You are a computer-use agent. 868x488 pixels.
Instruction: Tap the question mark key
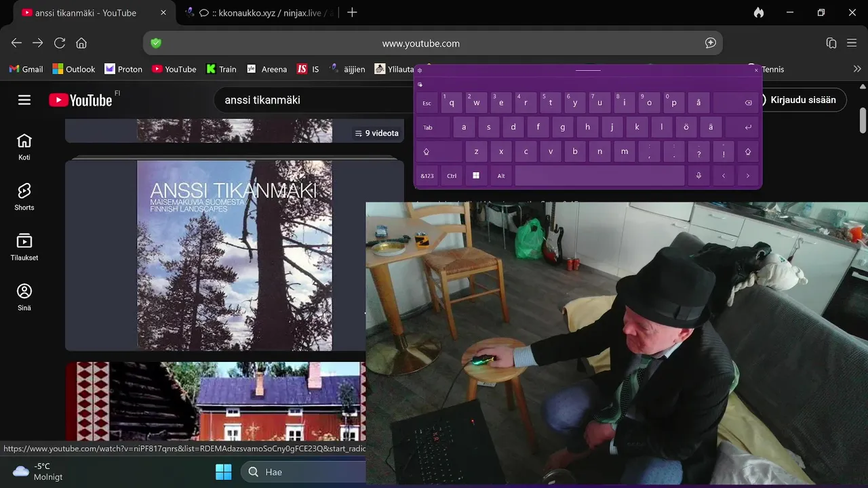click(x=698, y=151)
